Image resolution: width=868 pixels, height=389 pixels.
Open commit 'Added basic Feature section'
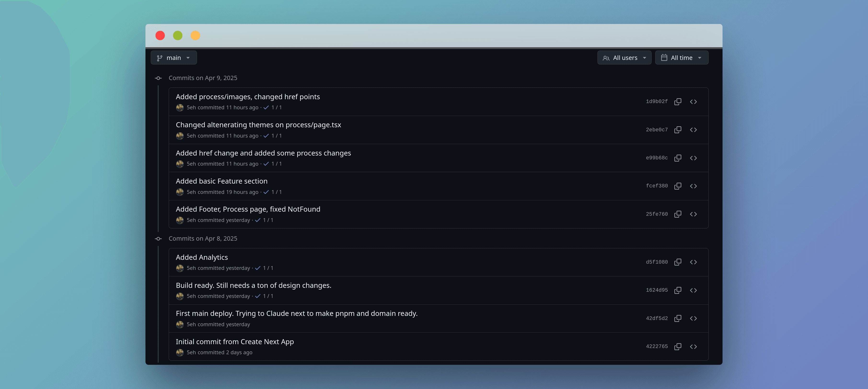[221, 181]
